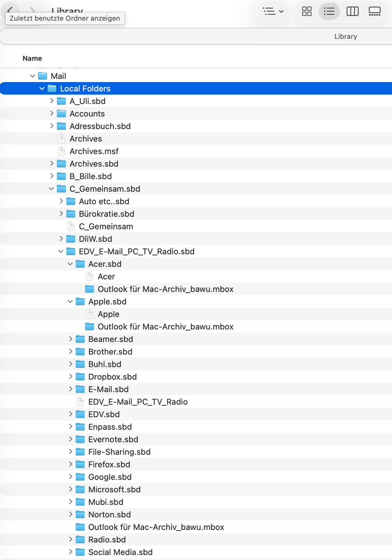Switch to gallery view

coord(375,11)
